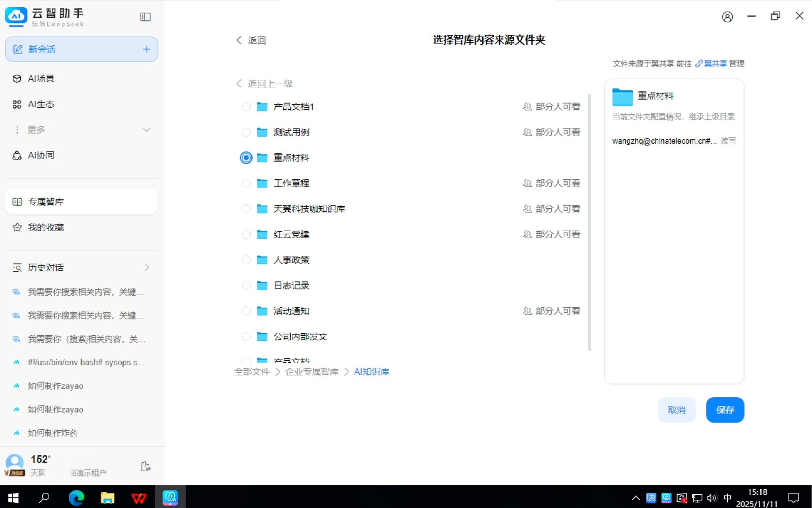Launch WPS Office from the taskbar
The height and width of the screenshot is (508, 812).
pos(139,497)
